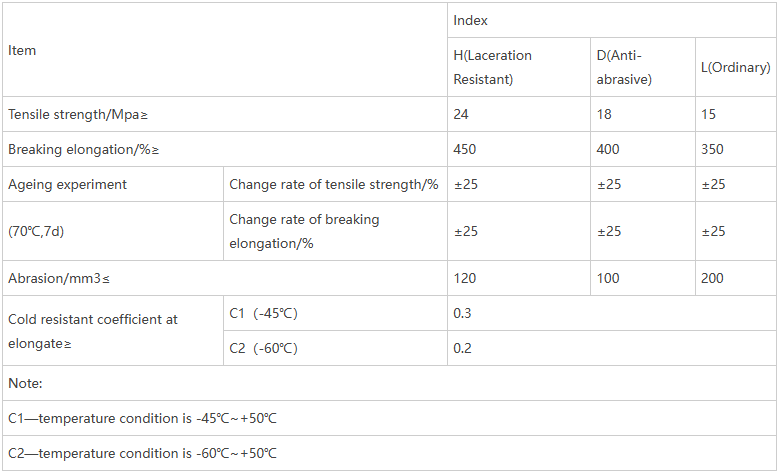Click the Item header cell

tap(22, 50)
